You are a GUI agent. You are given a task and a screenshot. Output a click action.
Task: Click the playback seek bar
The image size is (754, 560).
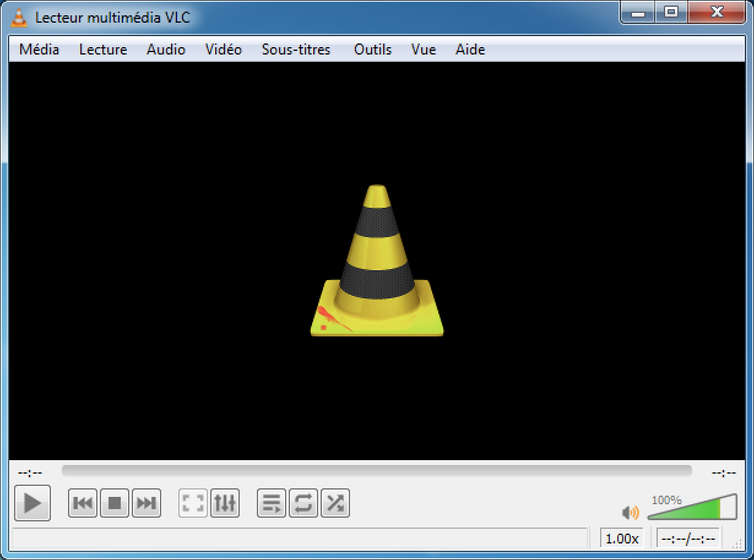click(376, 471)
